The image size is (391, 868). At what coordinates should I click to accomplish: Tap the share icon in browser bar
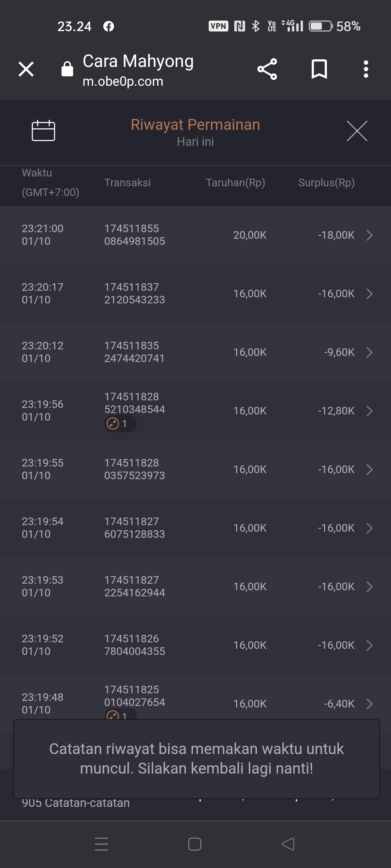coord(267,69)
